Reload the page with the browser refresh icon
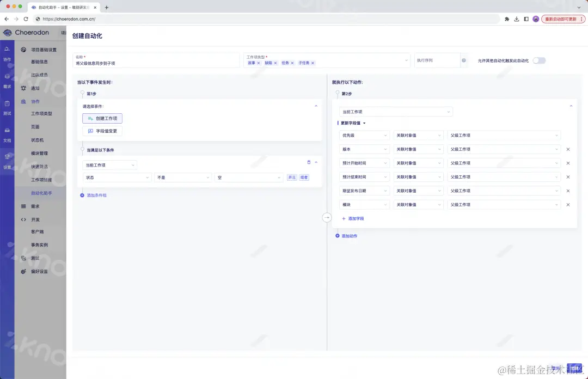The image size is (588, 379). click(26, 19)
